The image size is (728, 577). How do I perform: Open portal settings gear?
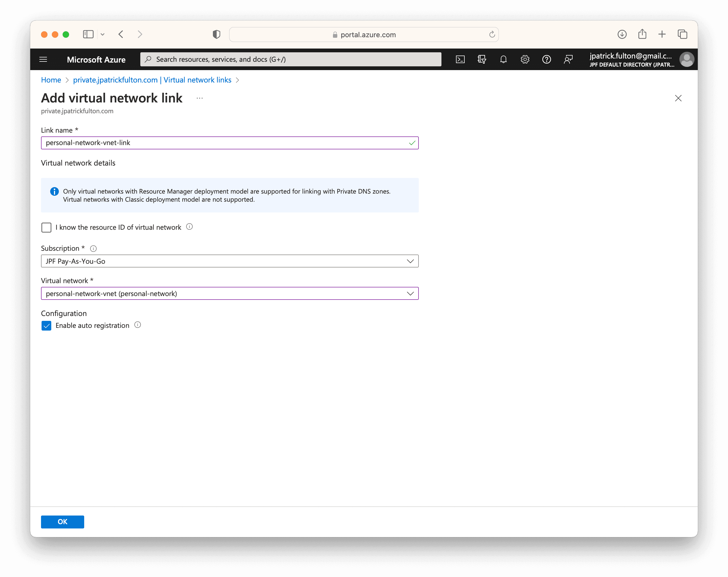(525, 59)
